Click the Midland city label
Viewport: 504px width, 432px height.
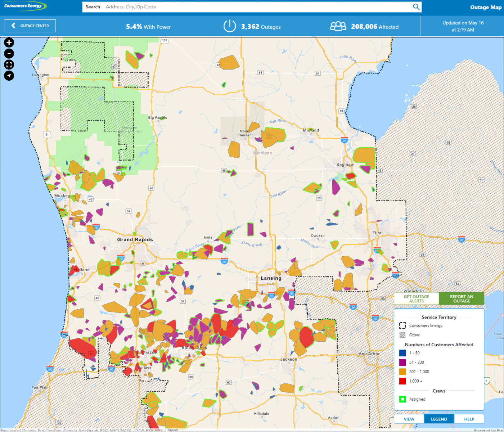point(311,130)
